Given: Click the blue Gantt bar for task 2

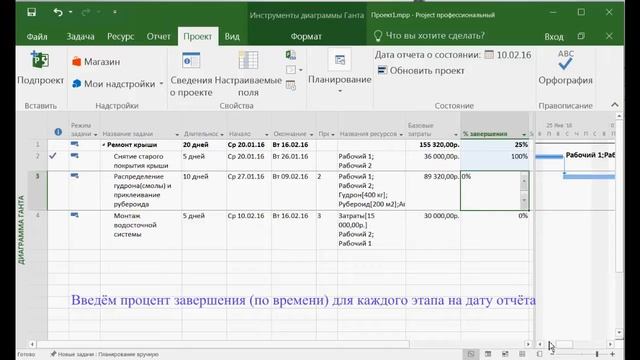Looking at the screenshot, I should pos(549,156).
